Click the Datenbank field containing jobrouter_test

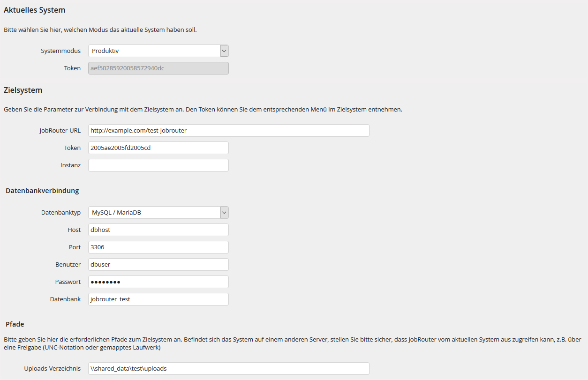click(x=158, y=299)
